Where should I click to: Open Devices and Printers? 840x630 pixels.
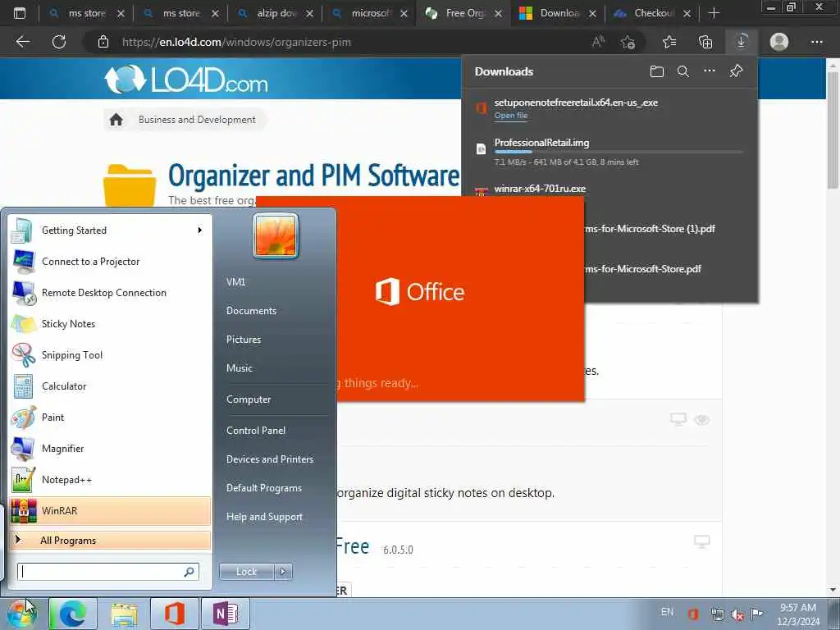(x=269, y=459)
